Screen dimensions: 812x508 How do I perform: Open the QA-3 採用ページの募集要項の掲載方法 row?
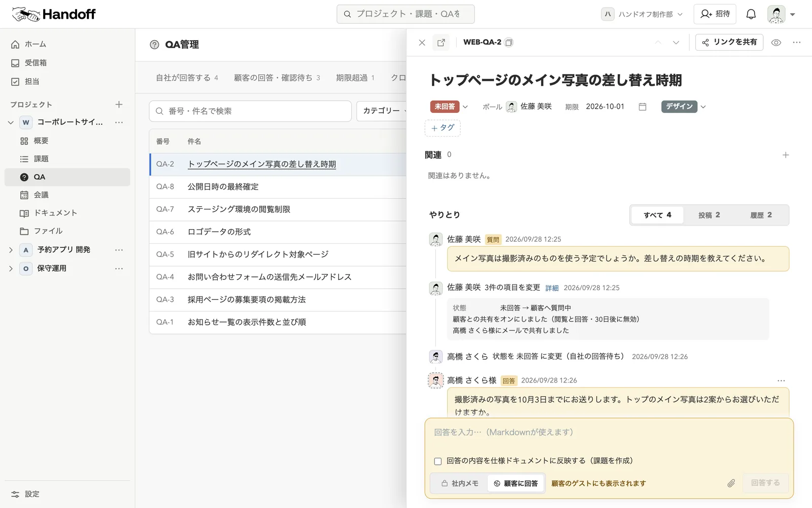pos(278,300)
